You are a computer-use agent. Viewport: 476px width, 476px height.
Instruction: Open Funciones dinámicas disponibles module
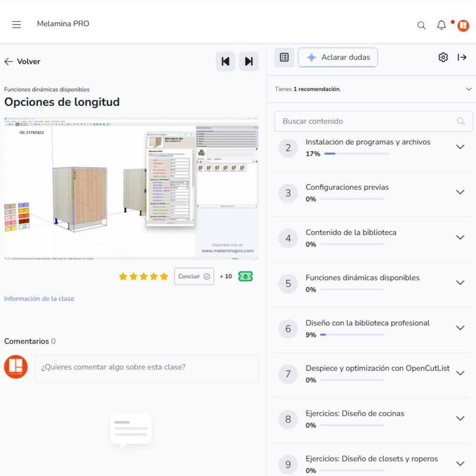pyautogui.click(x=460, y=283)
